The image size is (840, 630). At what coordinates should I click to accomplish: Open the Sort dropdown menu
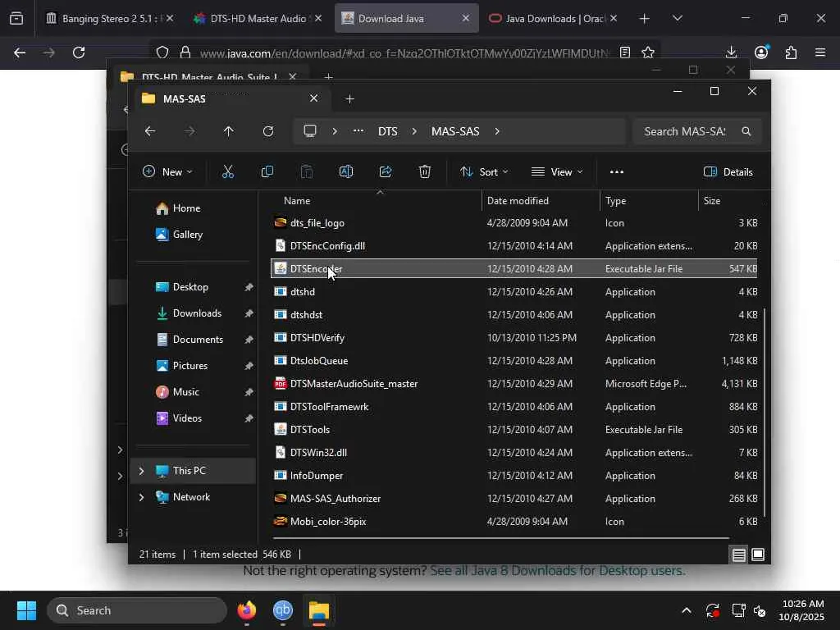(x=484, y=172)
